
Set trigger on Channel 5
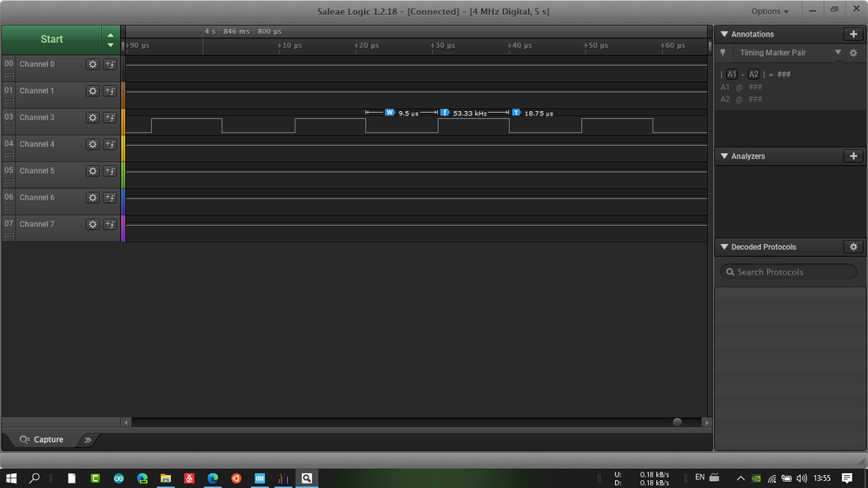pyautogui.click(x=109, y=171)
